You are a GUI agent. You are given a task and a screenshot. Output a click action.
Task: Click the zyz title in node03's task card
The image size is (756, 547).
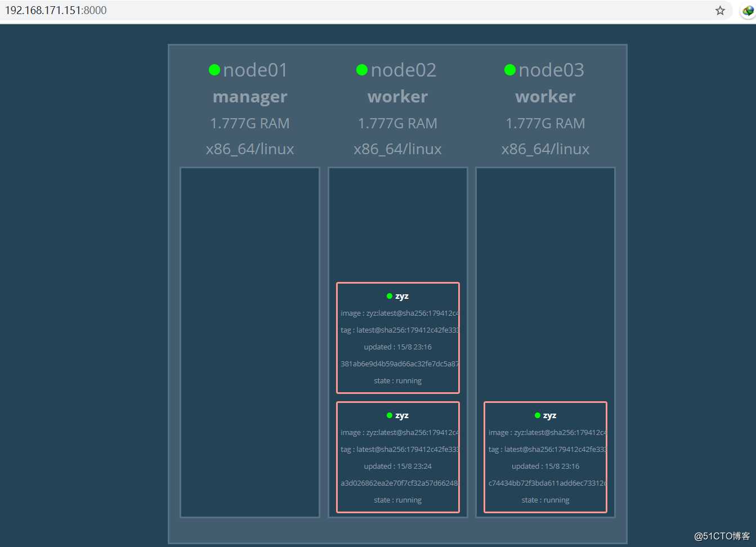550,415
